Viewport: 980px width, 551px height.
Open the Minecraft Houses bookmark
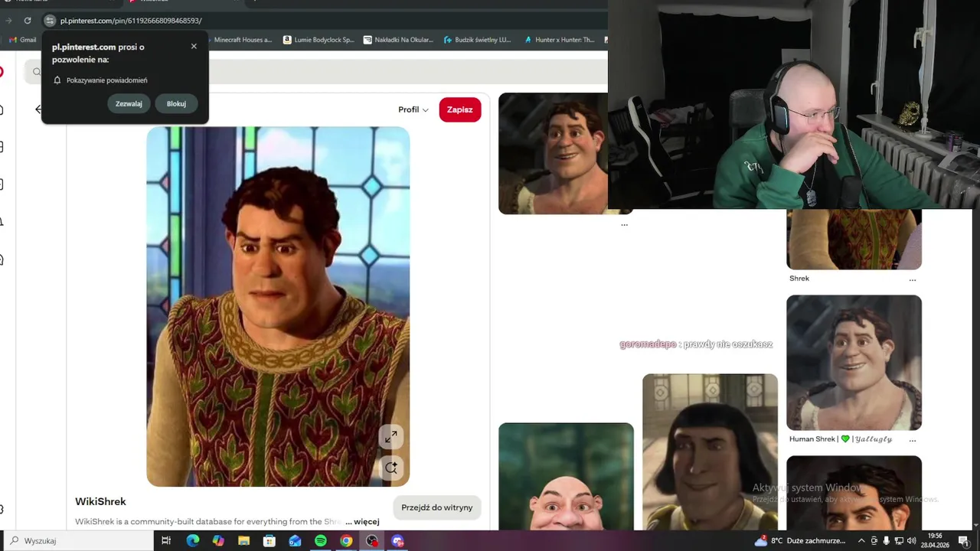pos(242,40)
